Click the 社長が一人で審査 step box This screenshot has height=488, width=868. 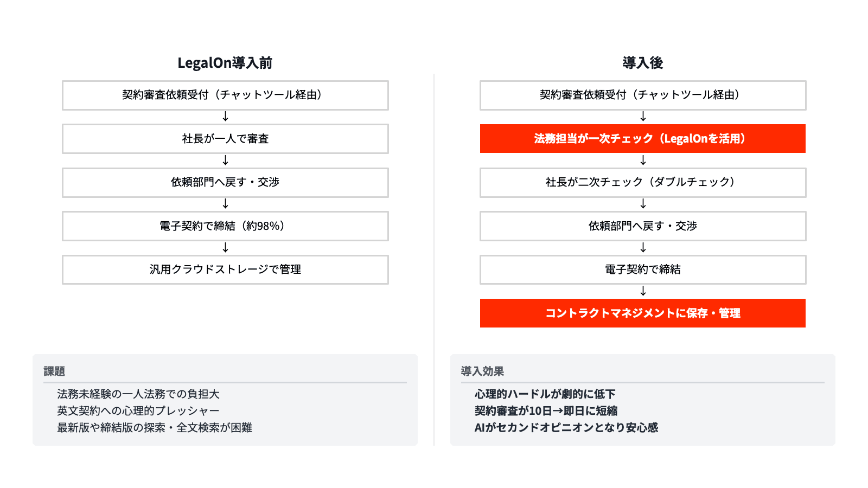tap(225, 139)
